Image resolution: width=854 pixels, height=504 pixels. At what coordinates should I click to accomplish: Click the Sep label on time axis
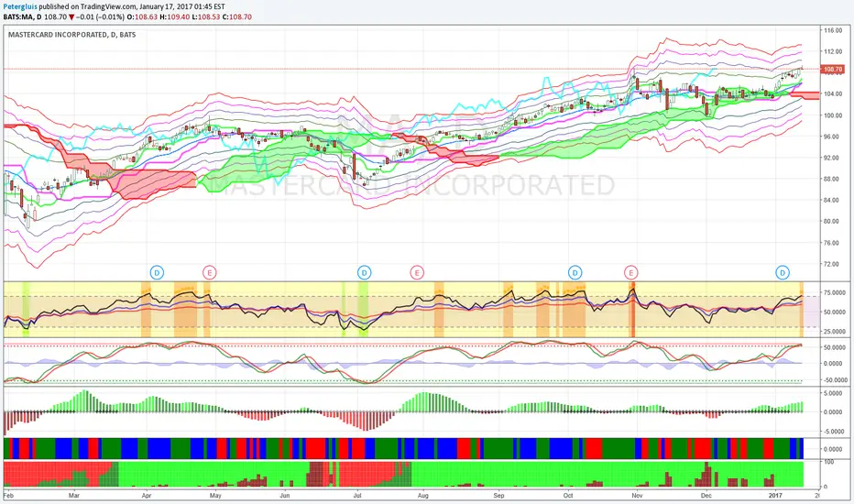pyautogui.click(x=498, y=495)
